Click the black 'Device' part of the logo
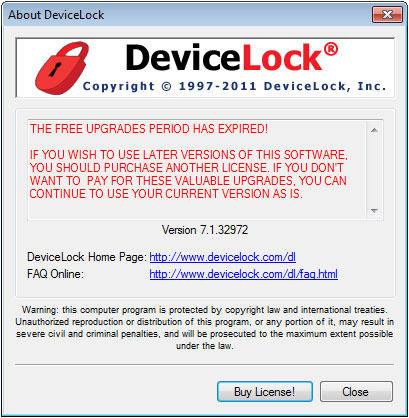Image resolution: width=409 pixels, height=418 pixels. (x=183, y=58)
